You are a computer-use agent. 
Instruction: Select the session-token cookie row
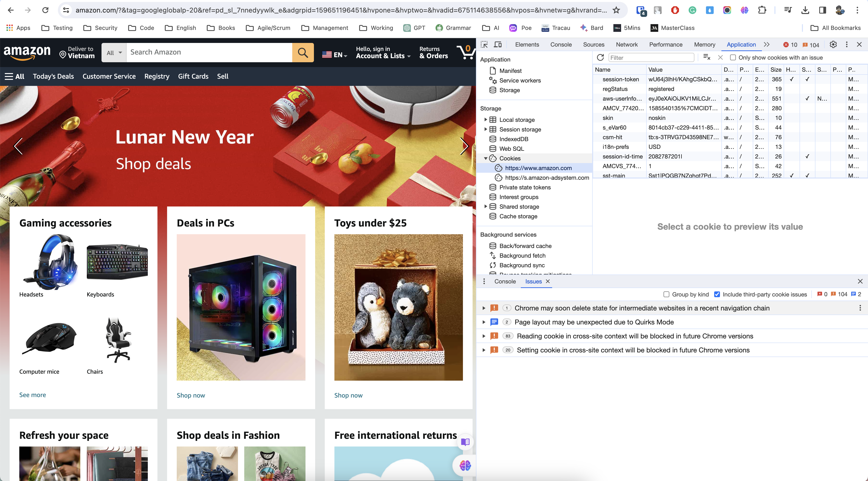point(730,79)
